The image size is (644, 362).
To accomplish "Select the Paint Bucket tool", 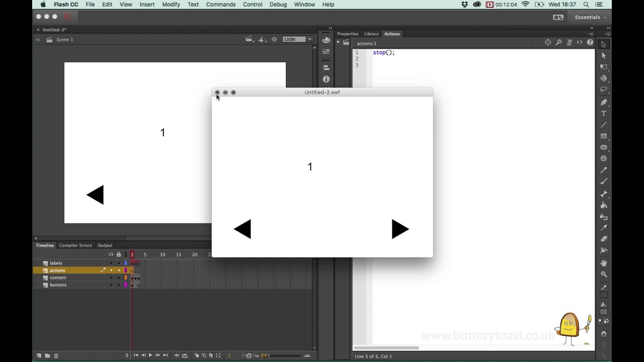I will 604,205.
